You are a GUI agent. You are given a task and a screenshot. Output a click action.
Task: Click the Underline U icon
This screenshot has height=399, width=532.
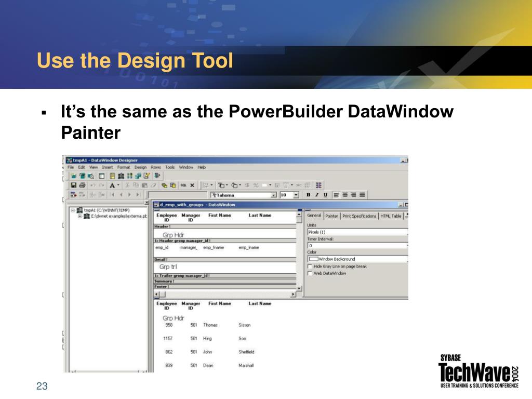click(325, 195)
